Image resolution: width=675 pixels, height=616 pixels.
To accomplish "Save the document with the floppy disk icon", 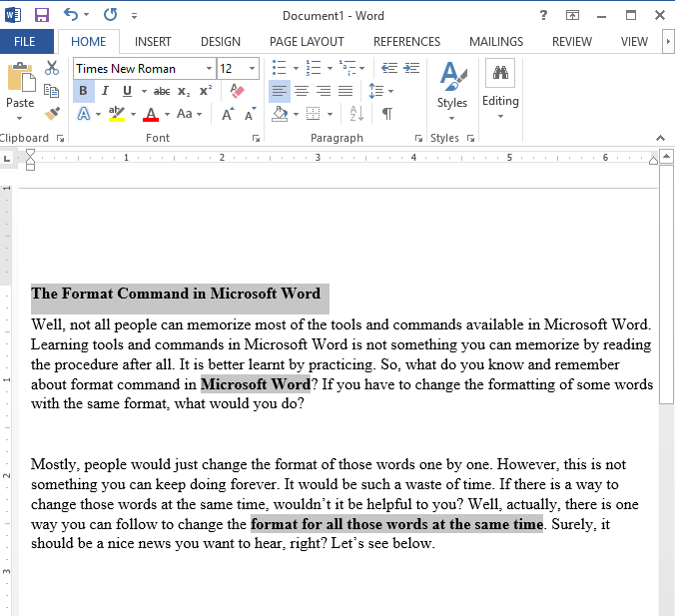I will [x=41, y=16].
